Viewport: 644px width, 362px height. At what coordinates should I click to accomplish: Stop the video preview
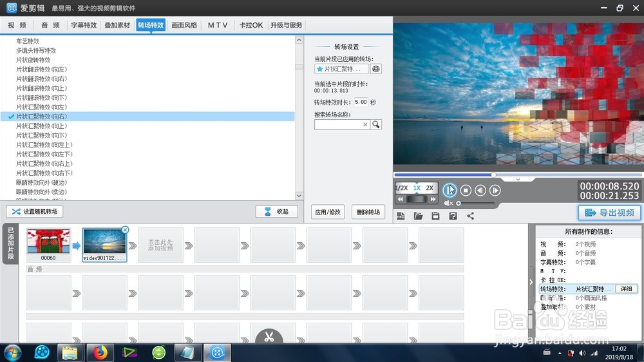click(x=466, y=190)
